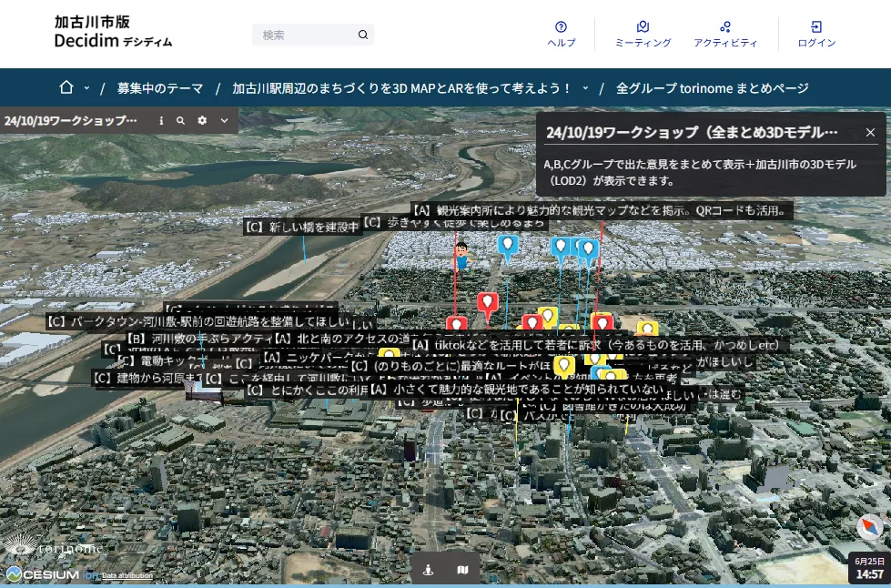Expand the map toolbar chevron

[224, 120]
